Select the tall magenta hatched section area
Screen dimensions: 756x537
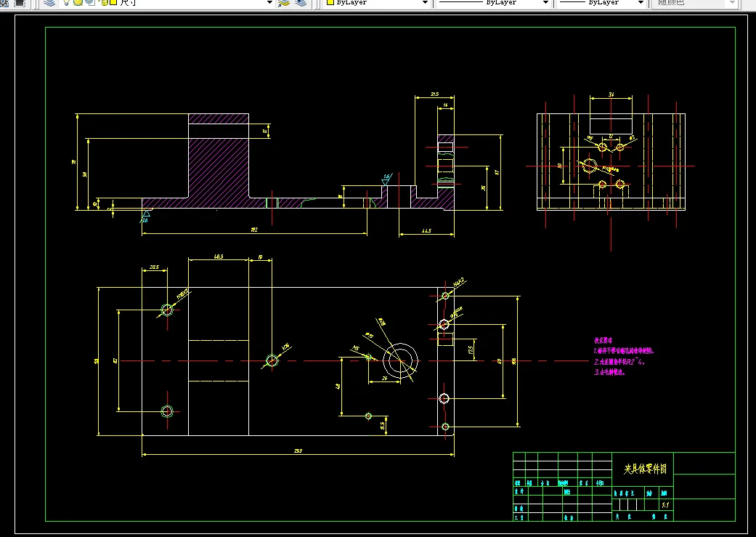click(x=219, y=167)
